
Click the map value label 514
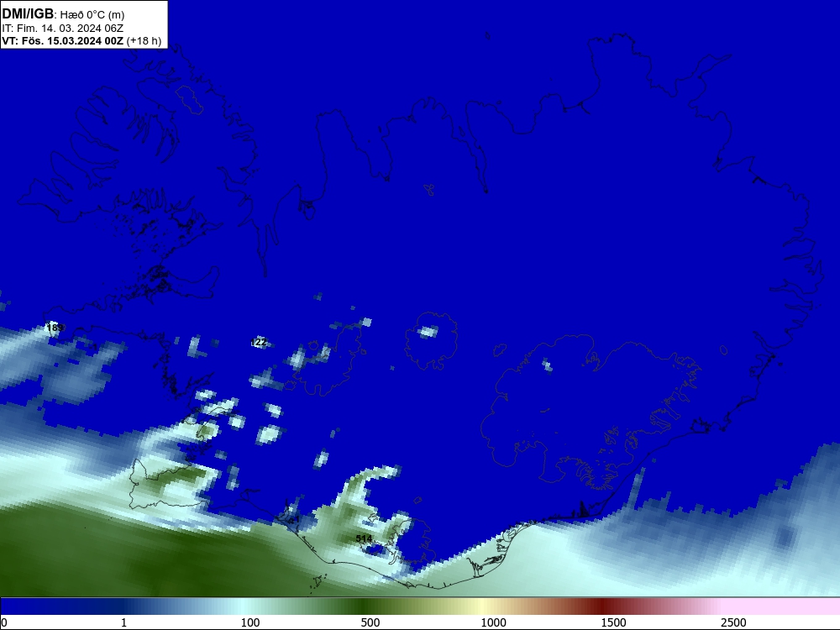[364, 538]
